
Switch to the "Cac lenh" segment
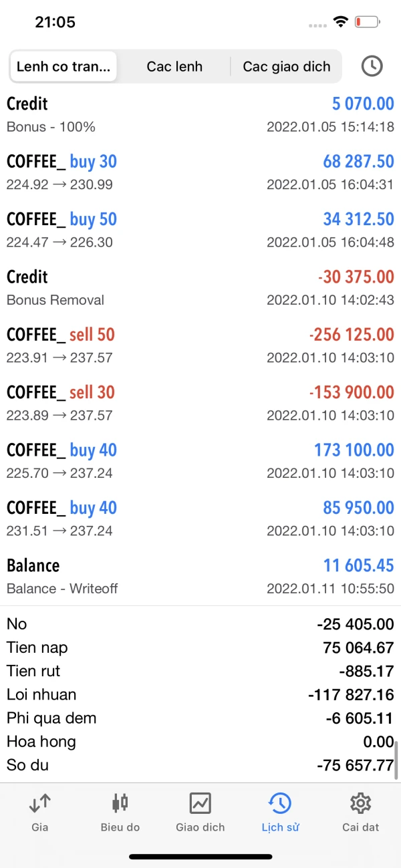pos(174,66)
